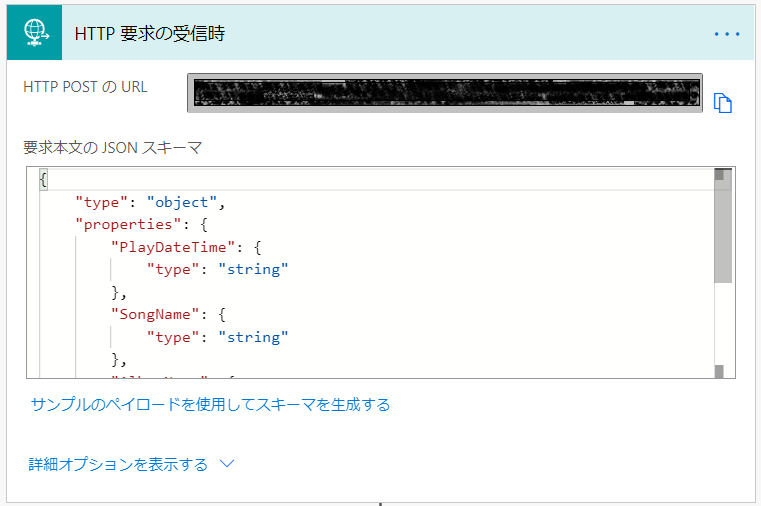Open 'サンプルのペイロードを使用してスキーマを生成する' link
The width and height of the screenshot is (761, 506).
[x=210, y=404]
